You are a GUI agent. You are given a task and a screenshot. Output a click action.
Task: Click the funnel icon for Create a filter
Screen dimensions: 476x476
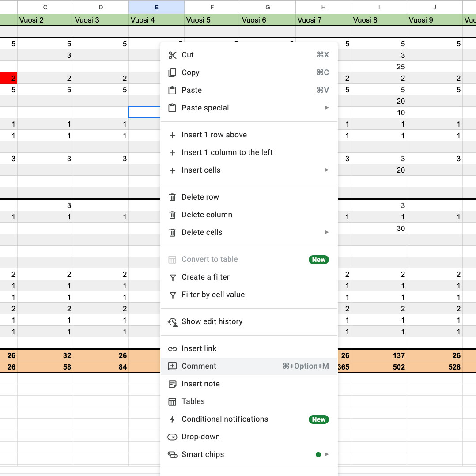(172, 277)
